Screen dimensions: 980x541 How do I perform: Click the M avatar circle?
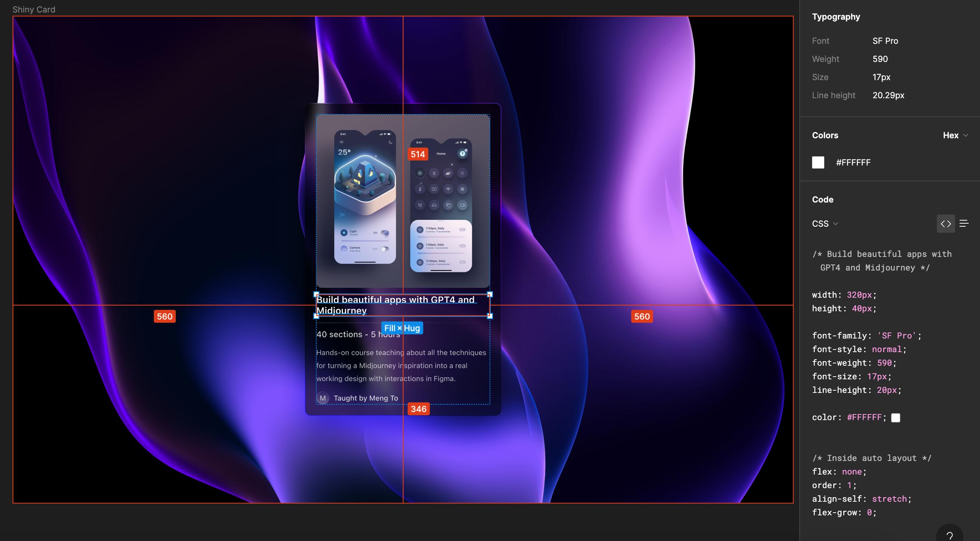pyautogui.click(x=323, y=398)
